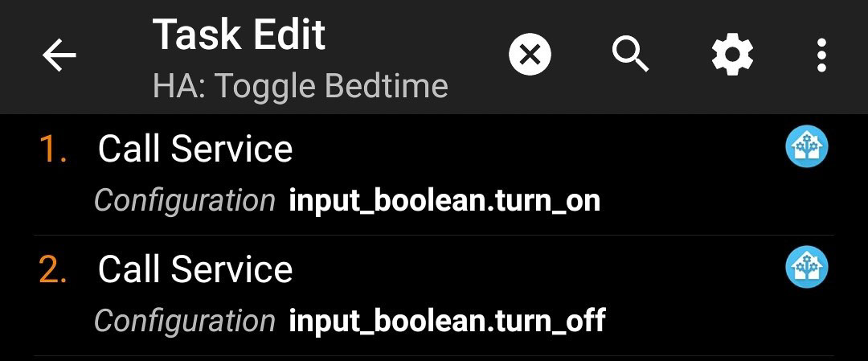Tap Home Assistant plugin icon on action 1
The image size is (868, 361).
(807, 146)
